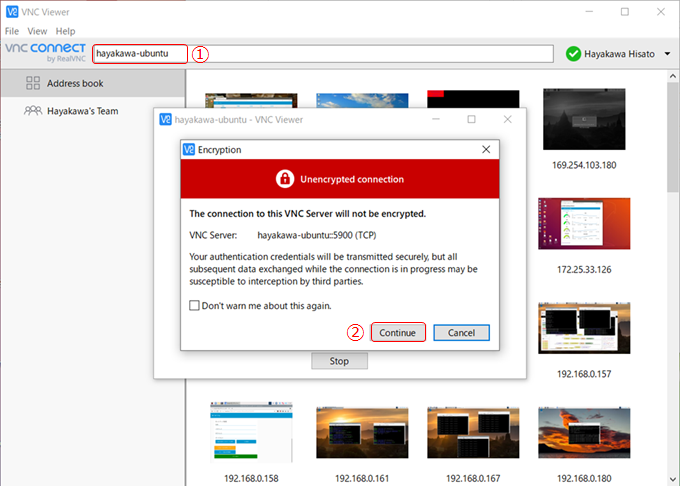This screenshot has height=486, width=680.
Task: Cancel the unencrypted connection
Action: (x=461, y=332)
